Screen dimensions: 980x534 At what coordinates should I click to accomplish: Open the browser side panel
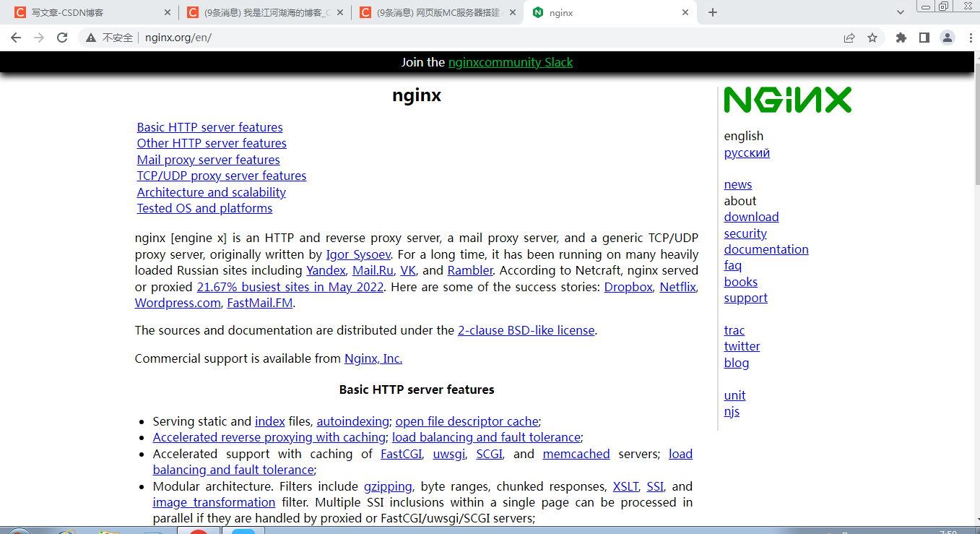[924, 38]
